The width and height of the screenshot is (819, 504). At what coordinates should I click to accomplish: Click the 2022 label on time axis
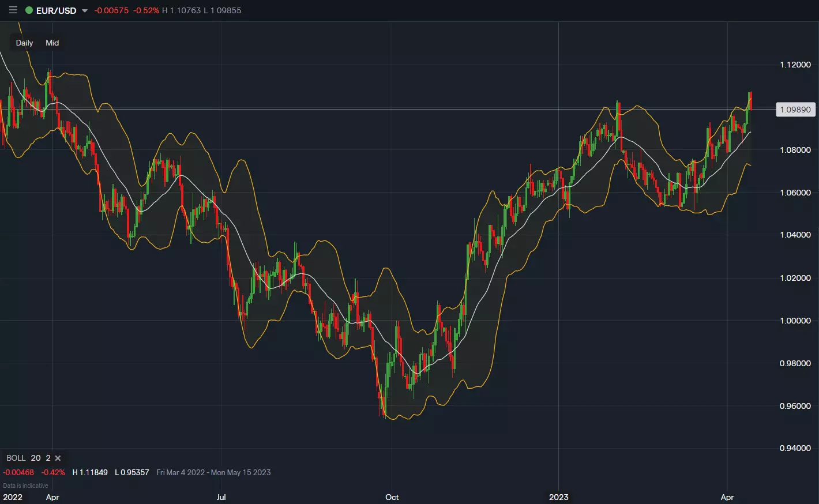(x=13, y=497)
